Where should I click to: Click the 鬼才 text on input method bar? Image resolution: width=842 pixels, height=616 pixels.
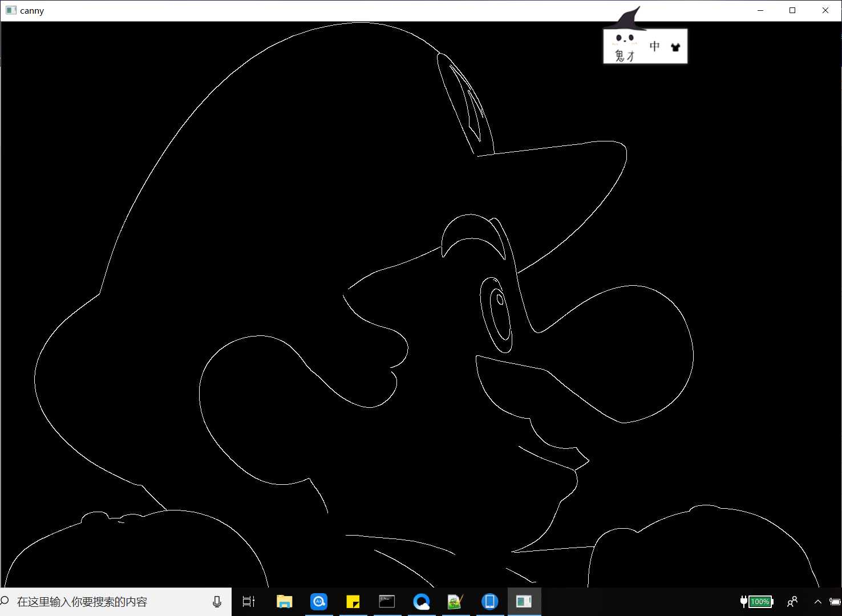[625, 55]
